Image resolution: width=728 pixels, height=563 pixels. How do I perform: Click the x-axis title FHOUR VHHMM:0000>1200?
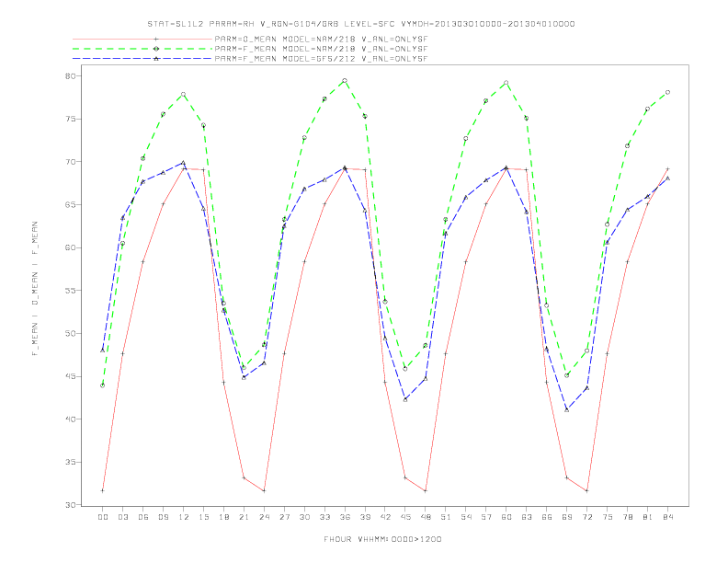point(382,539)
